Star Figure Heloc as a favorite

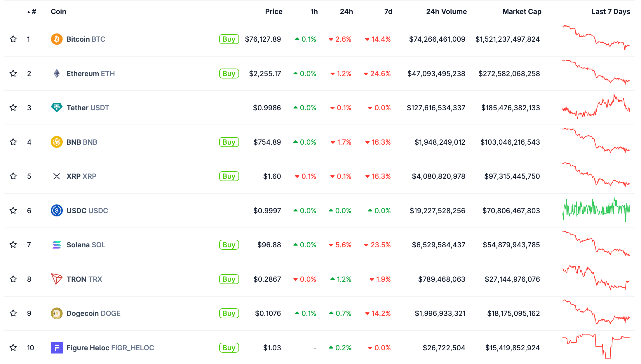click(13, 348)
